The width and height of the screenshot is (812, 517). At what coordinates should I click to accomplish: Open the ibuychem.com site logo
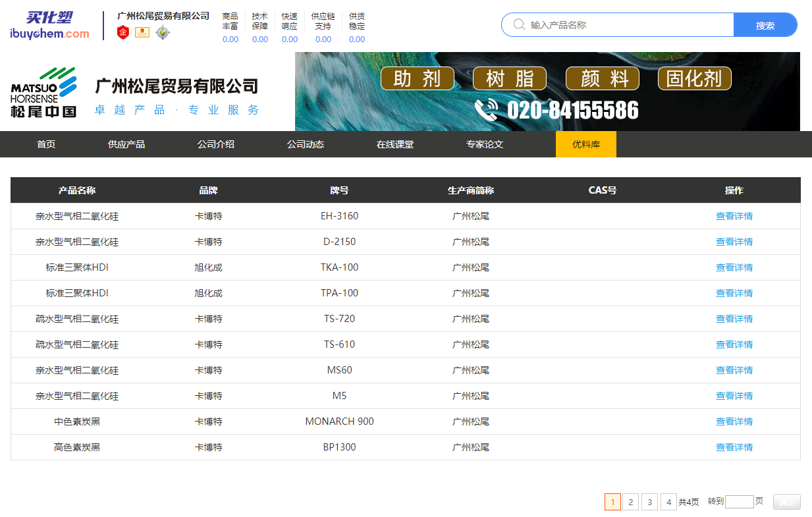(49, 26)
